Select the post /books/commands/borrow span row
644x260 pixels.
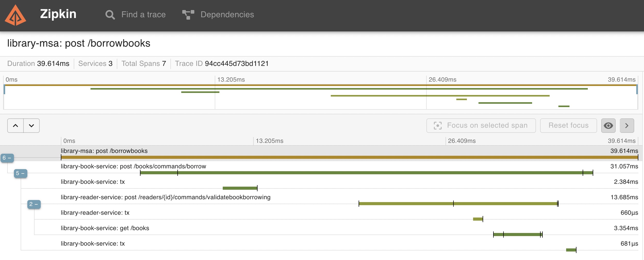(x=321, y=169)
